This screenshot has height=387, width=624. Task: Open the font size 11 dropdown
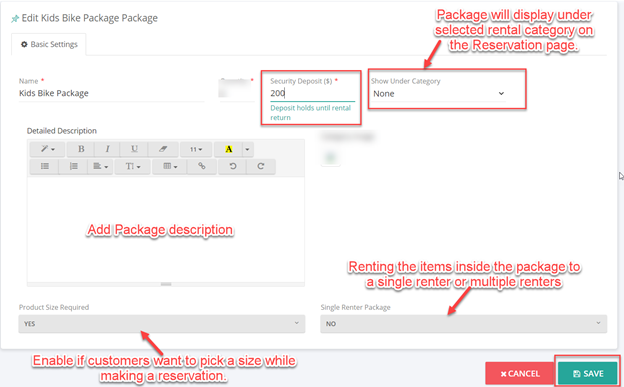196,149
